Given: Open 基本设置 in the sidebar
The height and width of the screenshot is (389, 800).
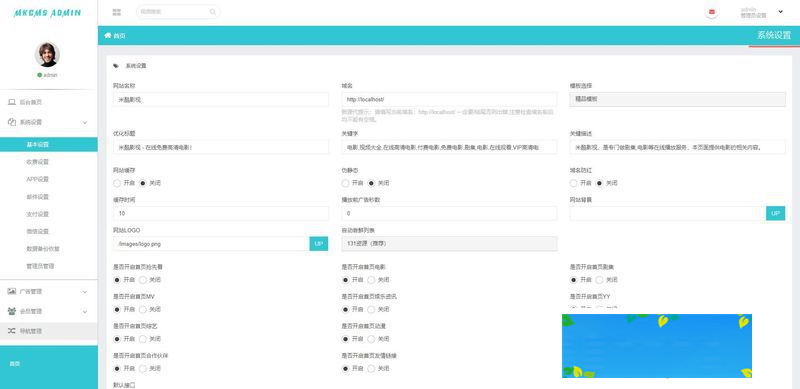Looking at the screenshot, I should click(x=48, y=144).
